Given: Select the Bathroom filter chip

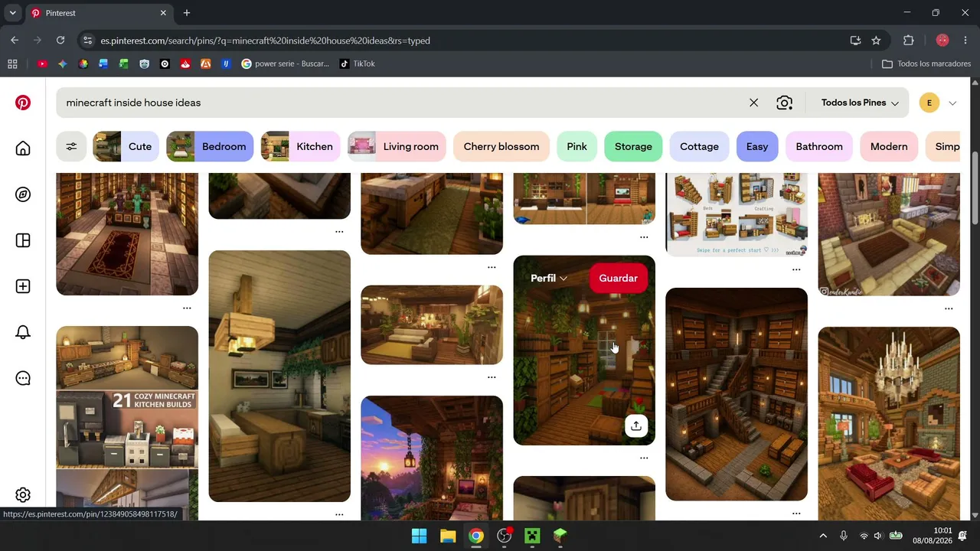Looking at the screenshot, I should pyautogui.click(x=819, y=146).
